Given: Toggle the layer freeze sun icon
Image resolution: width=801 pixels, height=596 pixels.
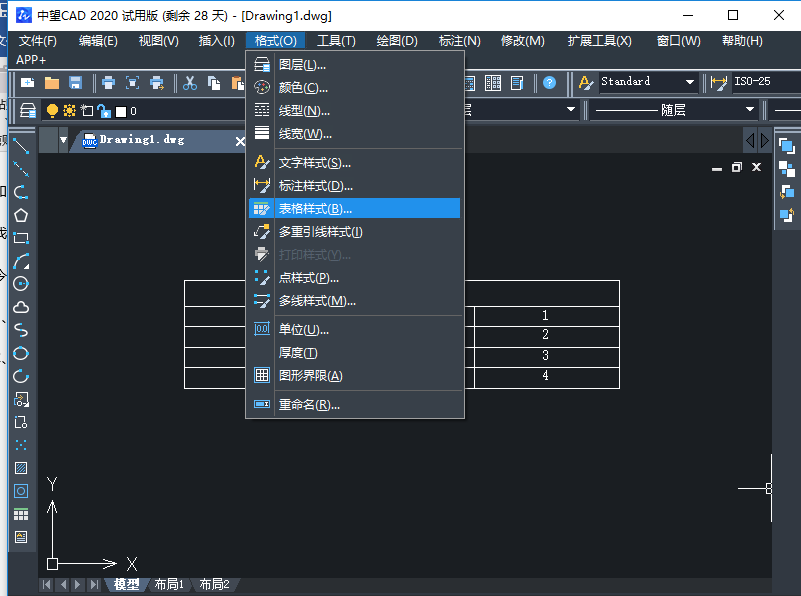Looking at the screenshot, I should pos(69,110).
